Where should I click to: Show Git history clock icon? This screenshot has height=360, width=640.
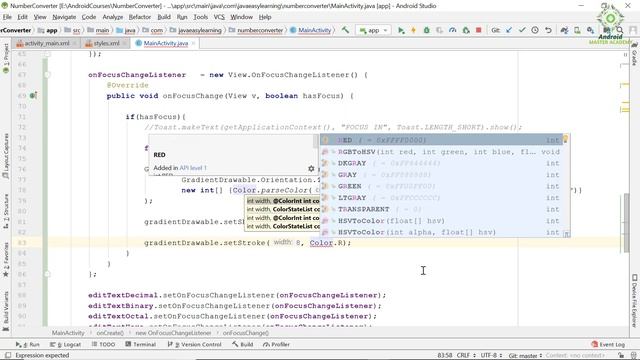coord(535,30)
